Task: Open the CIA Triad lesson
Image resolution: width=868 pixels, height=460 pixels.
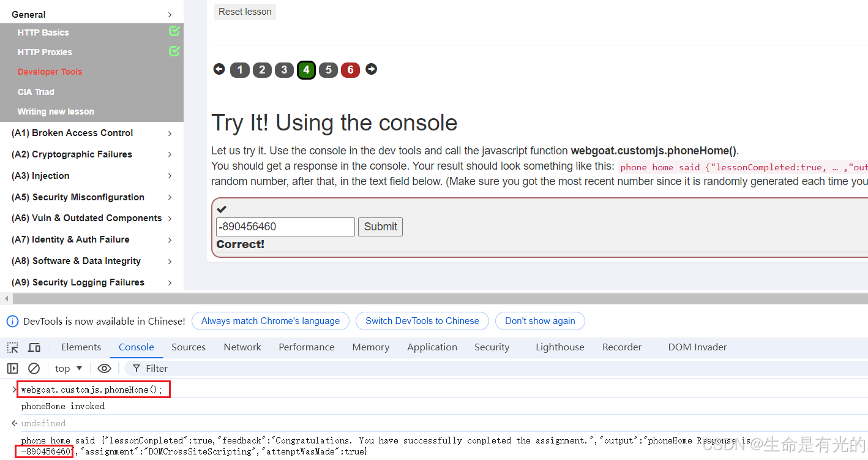Action: [x=36, y=92]
